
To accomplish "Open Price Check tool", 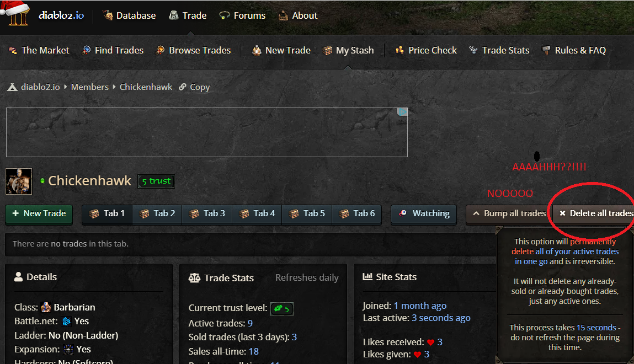I will [426, 51].
